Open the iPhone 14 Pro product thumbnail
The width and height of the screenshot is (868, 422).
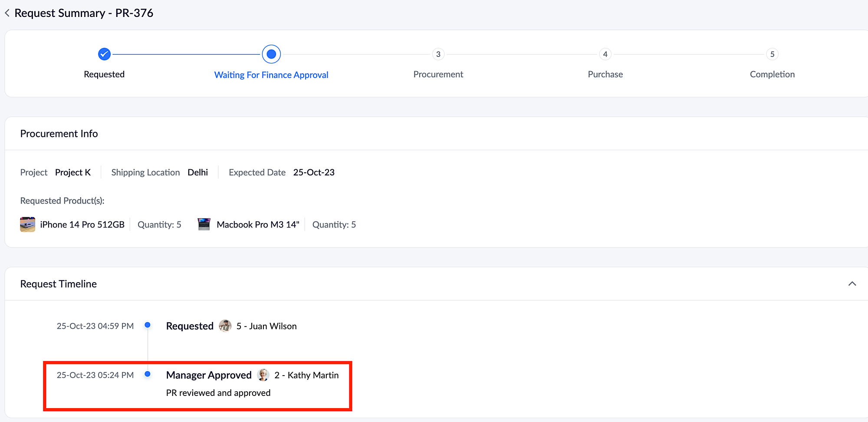pyautogui.click(x=28, y=224)
